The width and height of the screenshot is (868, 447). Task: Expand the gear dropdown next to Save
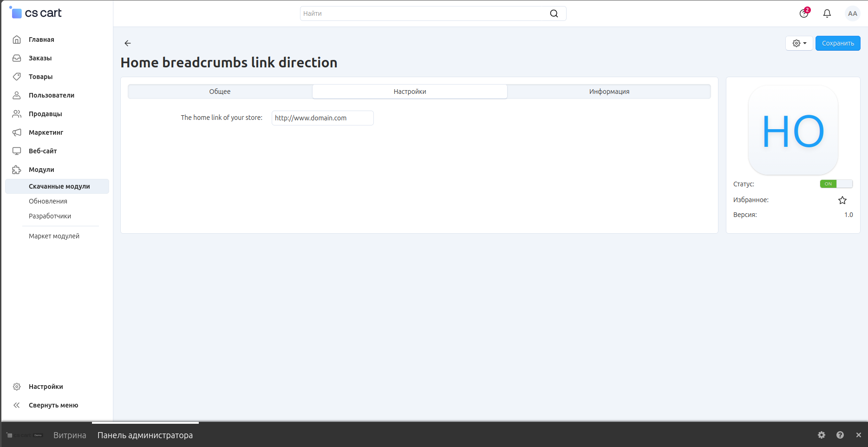point(799,43)
